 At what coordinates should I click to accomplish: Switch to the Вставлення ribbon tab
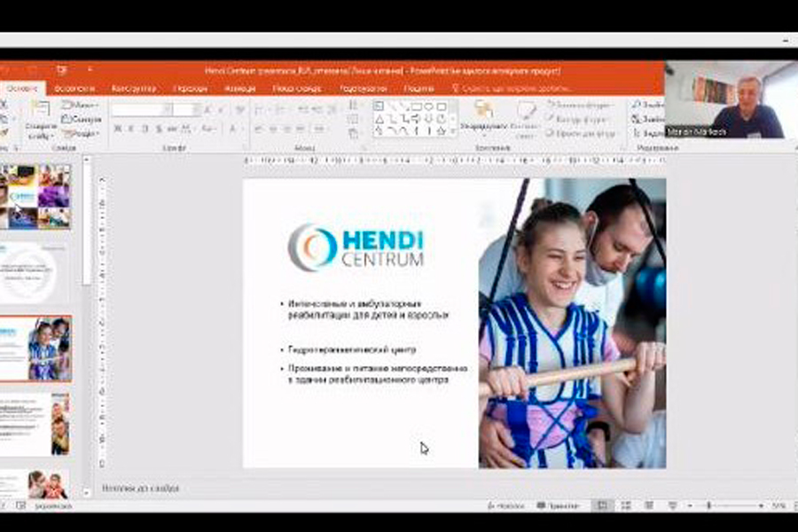coord(74,88)
